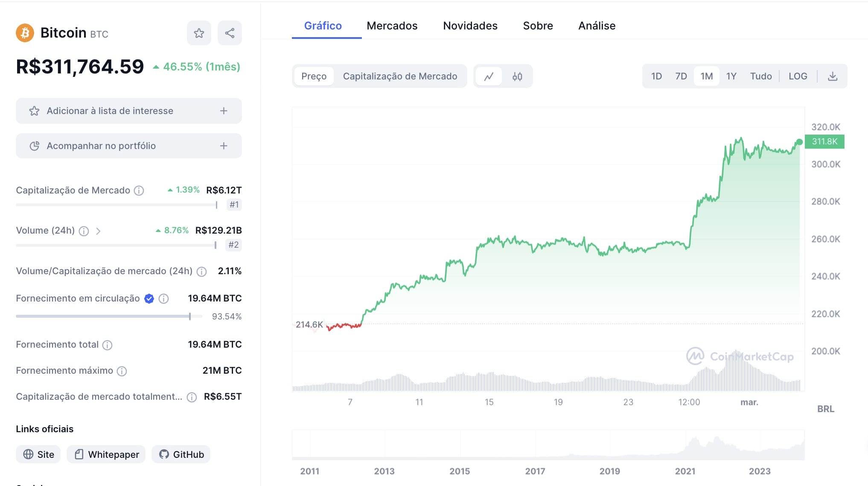Open the Novidades tab
Screen dimensions: 868x486
[470, 26]
